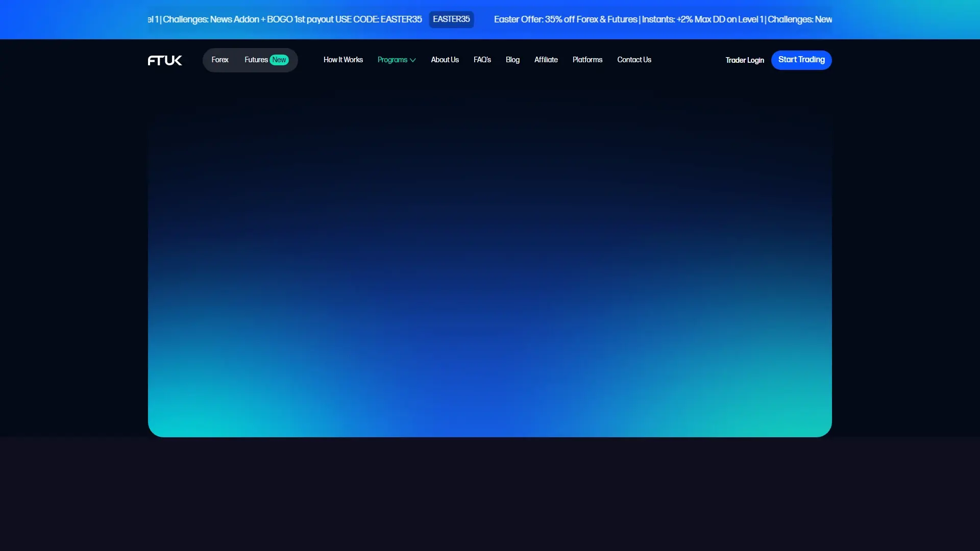Click the Trader Login link
Viewport: 980px width, 551px height.
745,60
